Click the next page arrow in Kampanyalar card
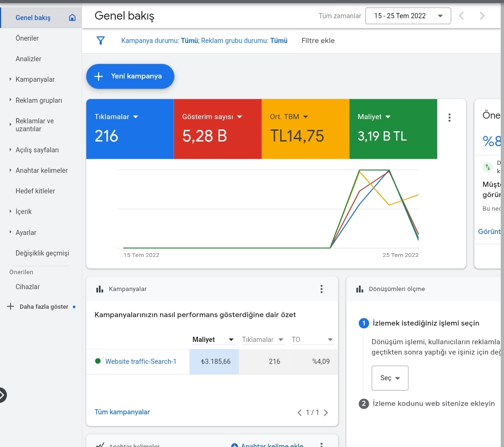 tap(326, 412)
